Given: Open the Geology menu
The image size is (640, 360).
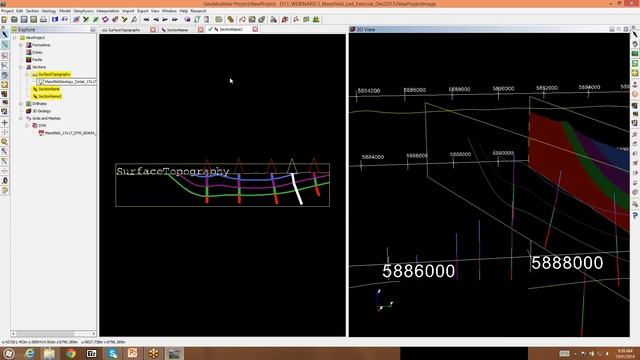Looking at the screenshot, I should point(49,11).
